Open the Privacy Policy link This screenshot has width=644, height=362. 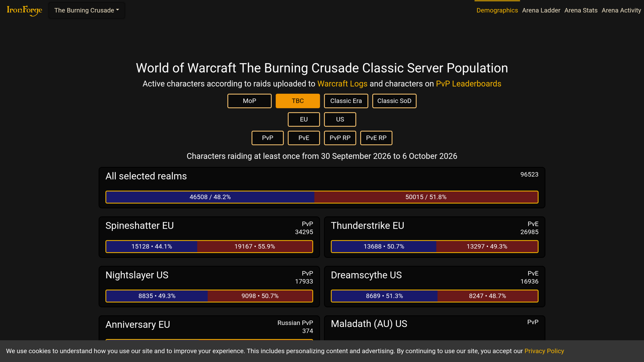[544, 351]
